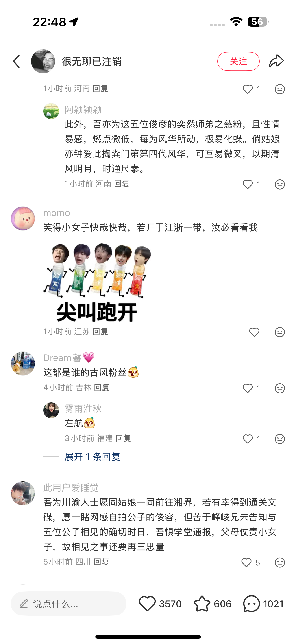
Task: Reply to 此用户爱睡觉's comment via 回复
Action: [102, 562]
